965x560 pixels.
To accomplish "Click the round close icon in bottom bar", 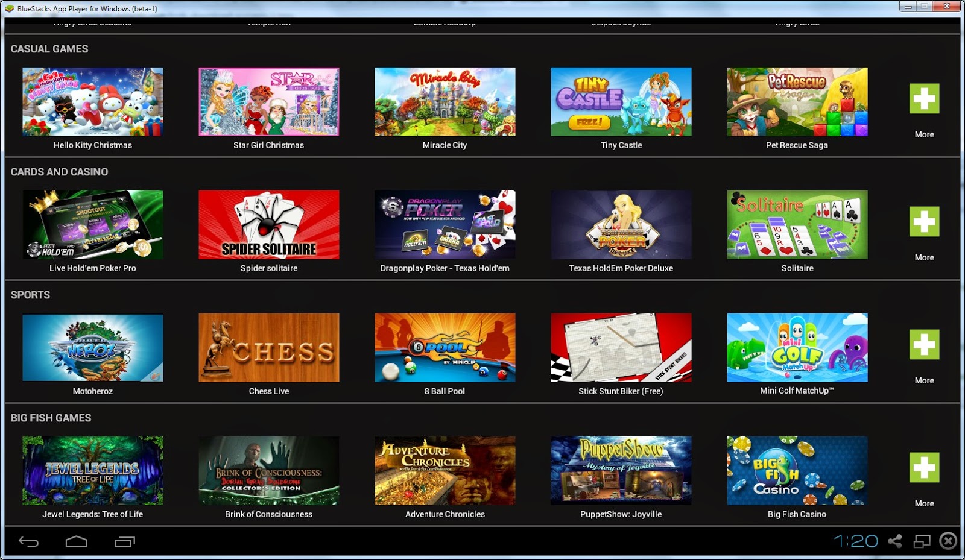I will pyautogui.click(x=949, y=541).
